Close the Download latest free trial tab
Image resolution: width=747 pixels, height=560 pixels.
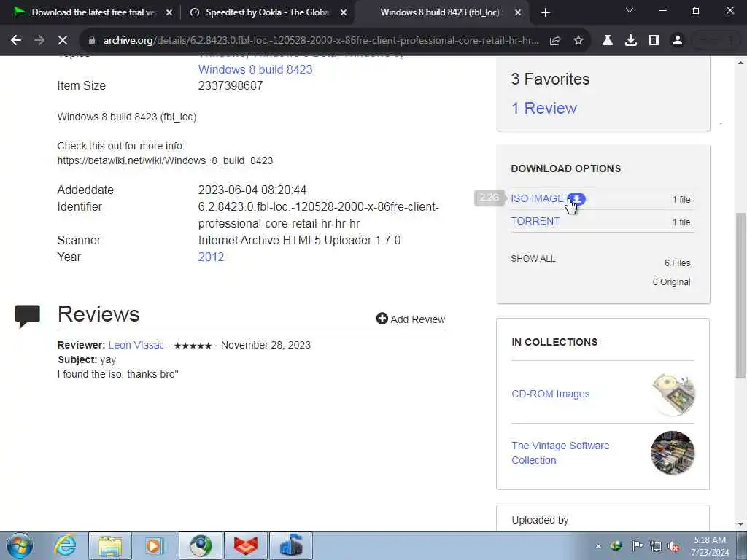tap(169, 13)
